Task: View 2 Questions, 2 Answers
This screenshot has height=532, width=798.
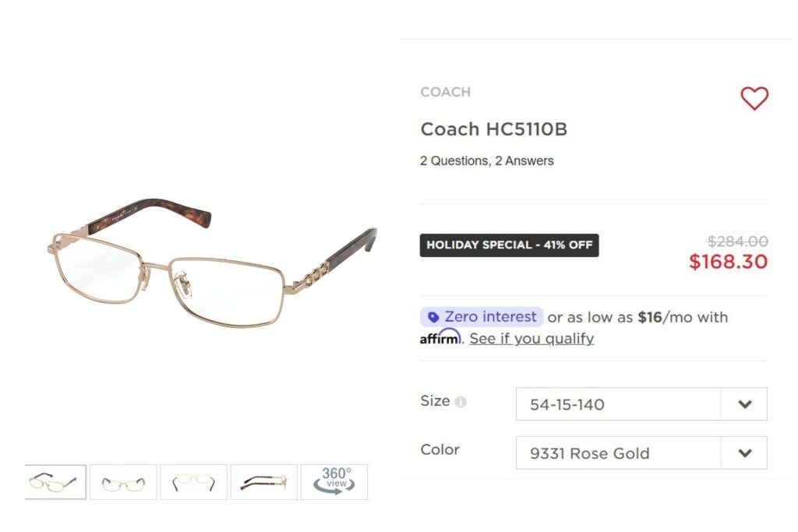Action: point(486,160)
